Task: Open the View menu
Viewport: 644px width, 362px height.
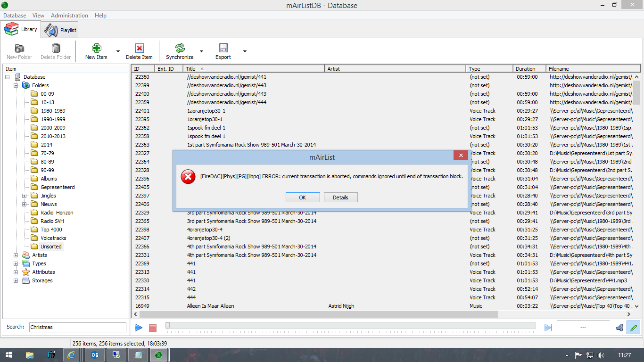Action: click(38, 16)
